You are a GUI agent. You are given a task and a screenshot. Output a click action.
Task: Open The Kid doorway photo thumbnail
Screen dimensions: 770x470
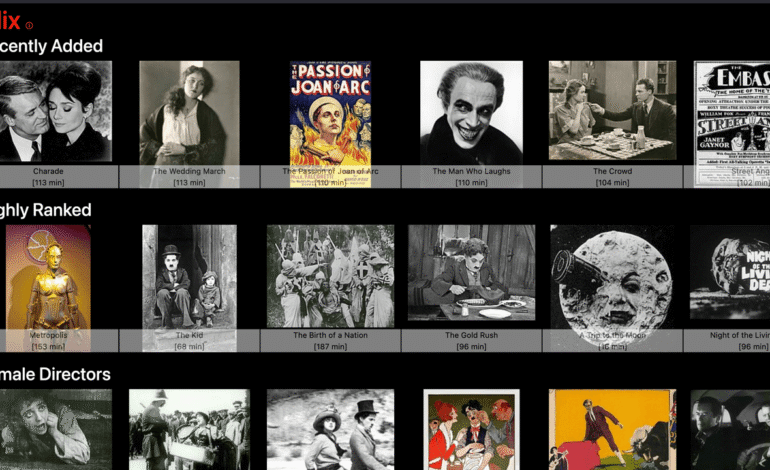[189, 288]
